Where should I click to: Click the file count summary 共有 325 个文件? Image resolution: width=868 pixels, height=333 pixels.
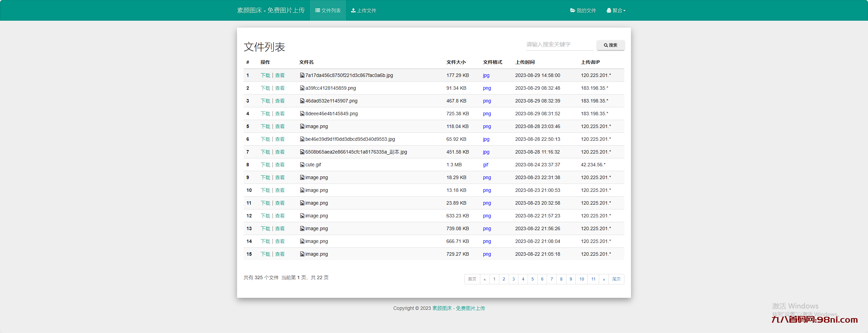[x=261, y=277]
